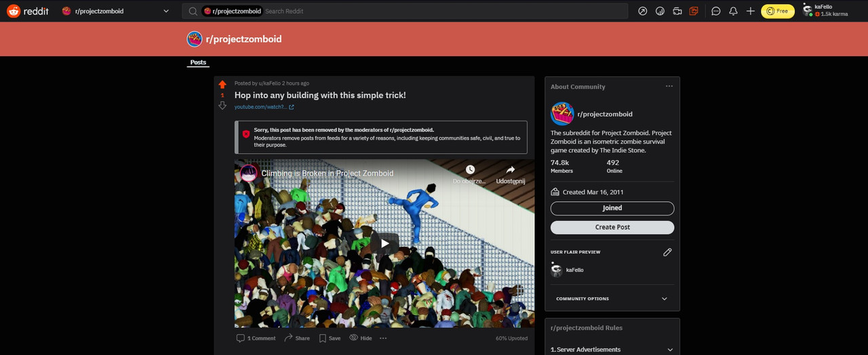The width and height of the screenshot is (868, 355).
Task: Upvote the Hop into any building post
Action: [x=222, y=85]
